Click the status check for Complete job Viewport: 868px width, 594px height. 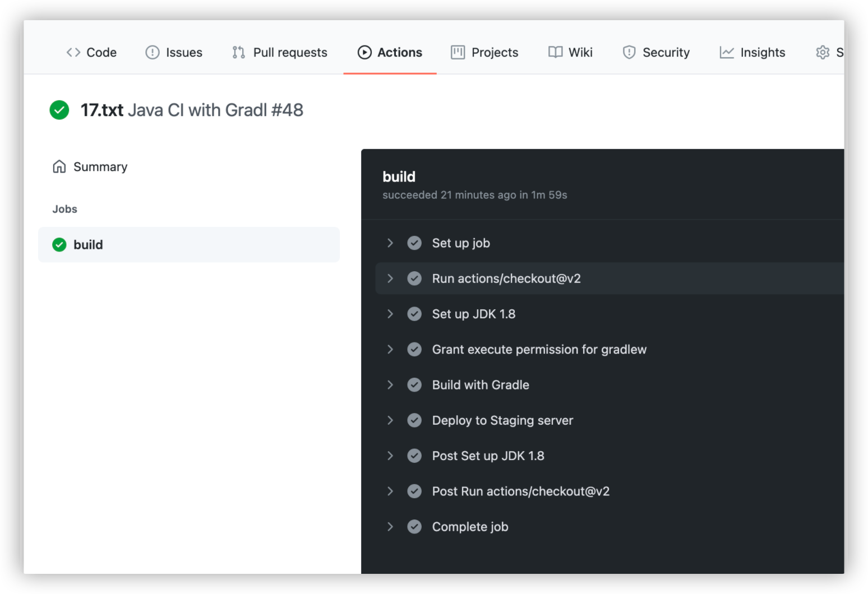coord(414,527)
